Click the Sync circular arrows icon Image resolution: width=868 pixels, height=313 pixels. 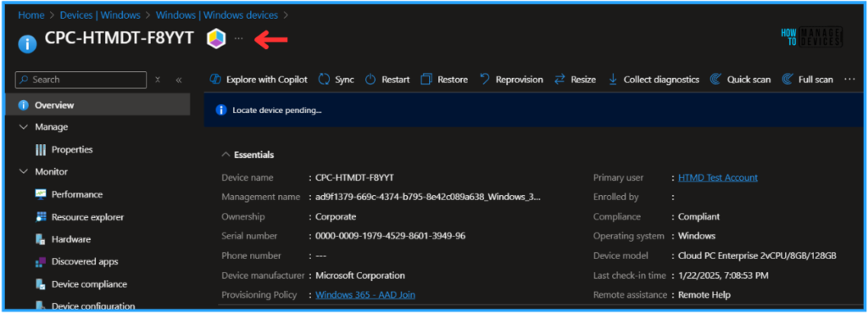(324, 80)
